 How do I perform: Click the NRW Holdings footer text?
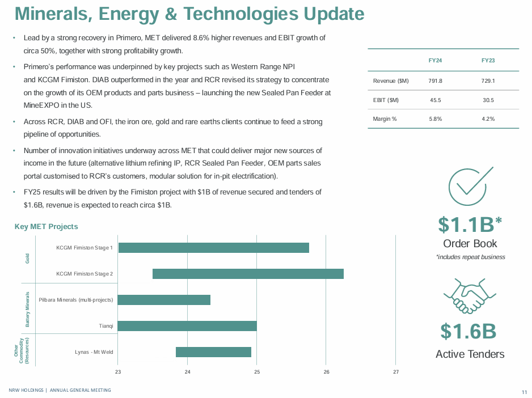pyautogui.click(x=60, y=390)
